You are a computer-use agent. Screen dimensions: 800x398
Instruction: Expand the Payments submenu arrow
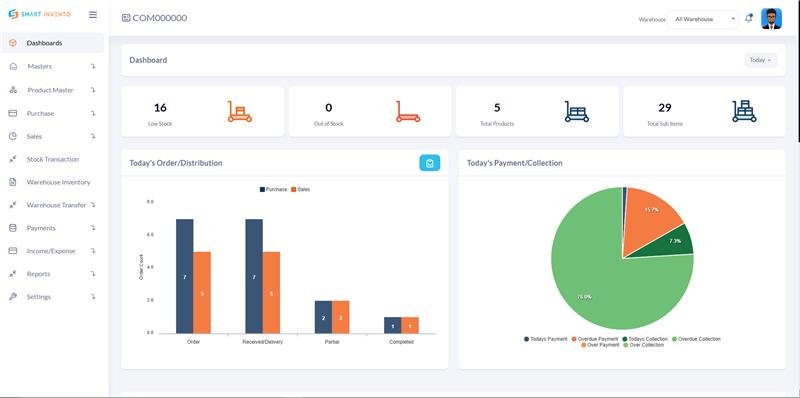click(x=93, y=228)
